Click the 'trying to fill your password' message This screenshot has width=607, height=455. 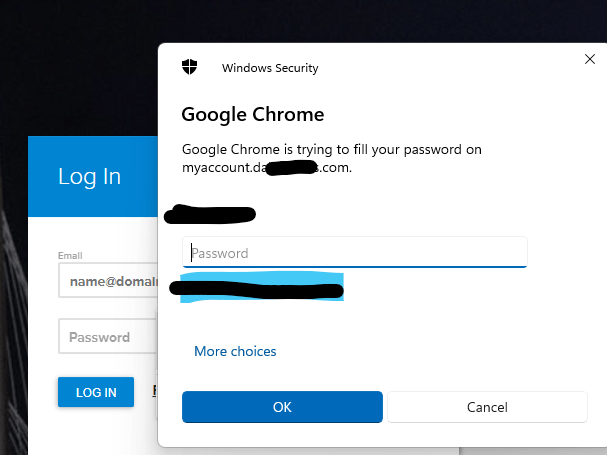(x=331, y=150)
